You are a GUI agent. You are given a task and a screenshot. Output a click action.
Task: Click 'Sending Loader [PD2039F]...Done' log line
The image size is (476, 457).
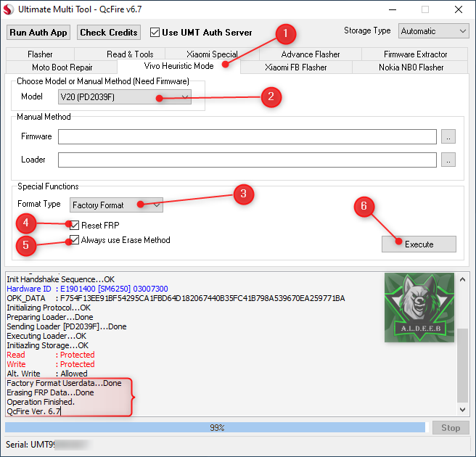tap(67, 326)
